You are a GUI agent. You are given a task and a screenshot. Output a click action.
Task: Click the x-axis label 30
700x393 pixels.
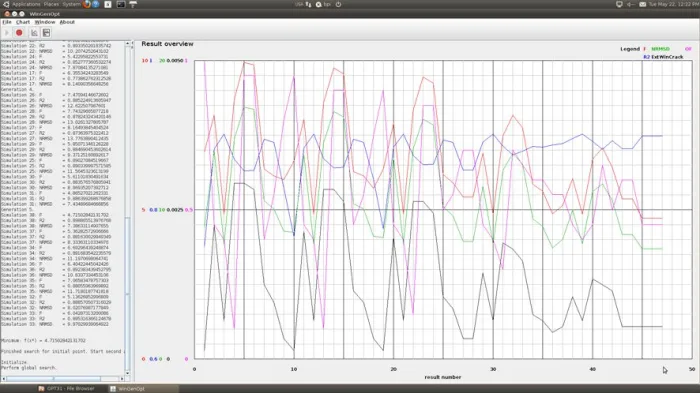click(x=493, y=369)
